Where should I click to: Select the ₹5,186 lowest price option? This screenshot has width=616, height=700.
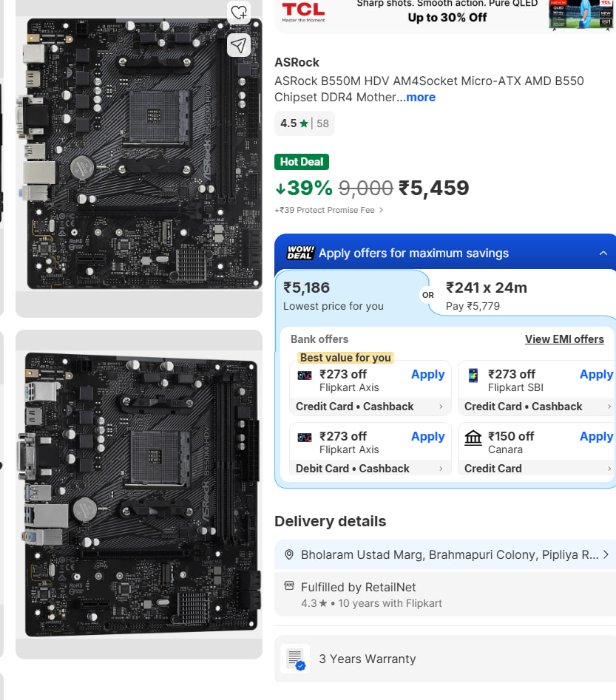349,295
